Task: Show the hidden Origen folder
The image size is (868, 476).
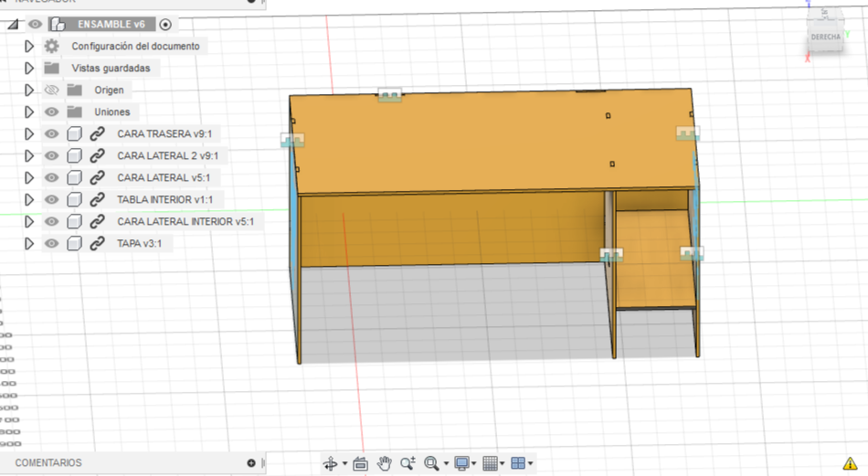Action: point(51,90)
